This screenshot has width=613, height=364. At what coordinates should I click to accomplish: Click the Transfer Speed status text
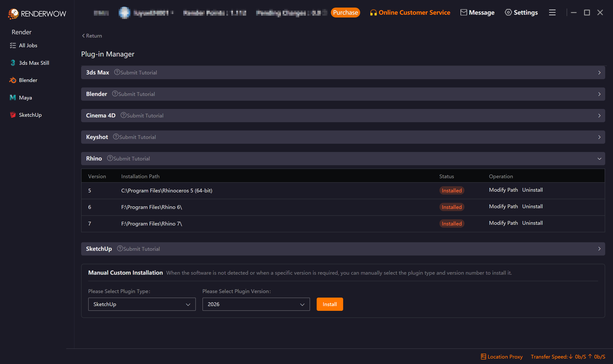[x=568, y=357]
